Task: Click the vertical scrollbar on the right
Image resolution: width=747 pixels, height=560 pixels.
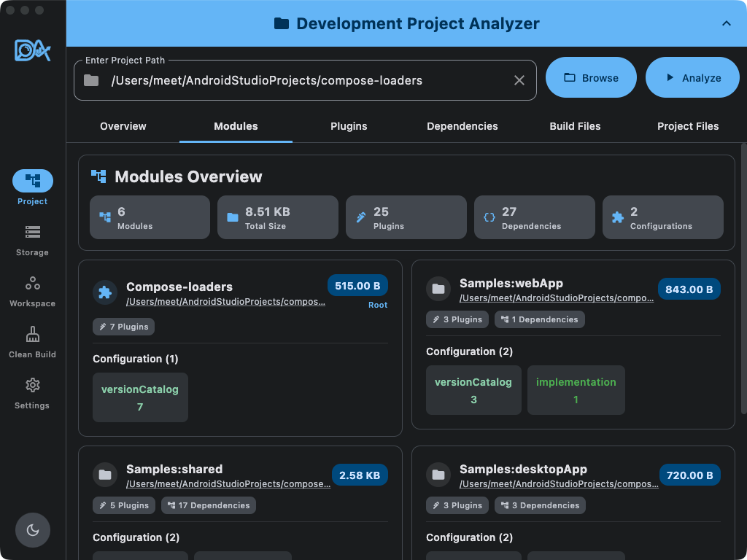Action: [743, 279]
